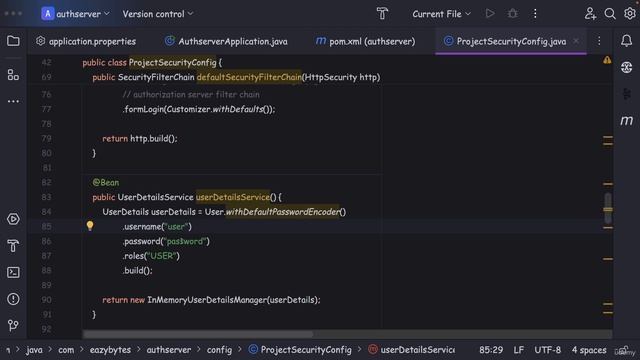Open the Current File run configuration dropdown
The width and height of the screenshot is (640, 360).
click(441, 14)
